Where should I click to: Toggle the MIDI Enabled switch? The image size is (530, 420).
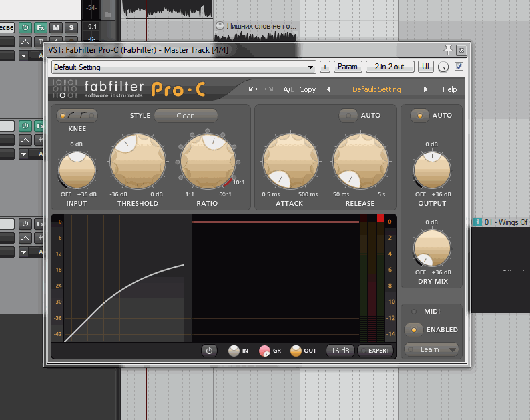tap(414, 330)
